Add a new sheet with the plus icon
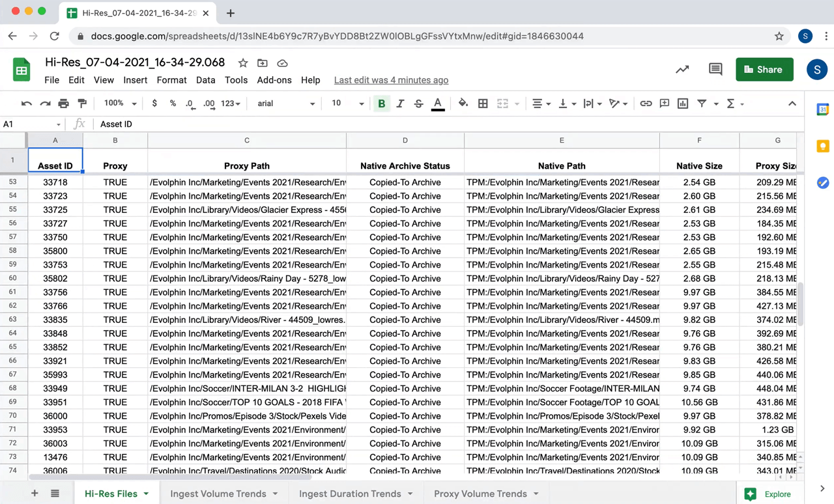Screen dimensions: 834x504 [35, 494]
